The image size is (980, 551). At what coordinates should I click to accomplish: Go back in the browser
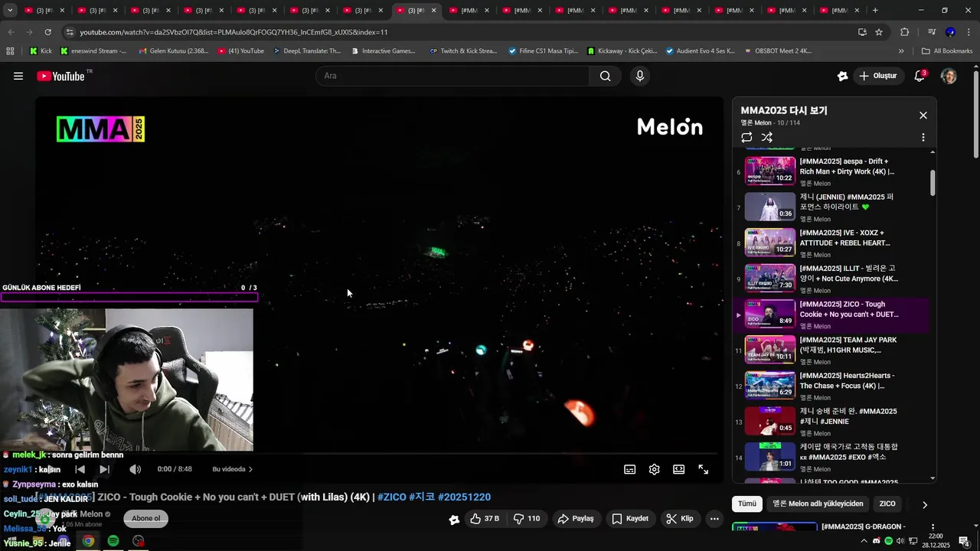(11, 32)
